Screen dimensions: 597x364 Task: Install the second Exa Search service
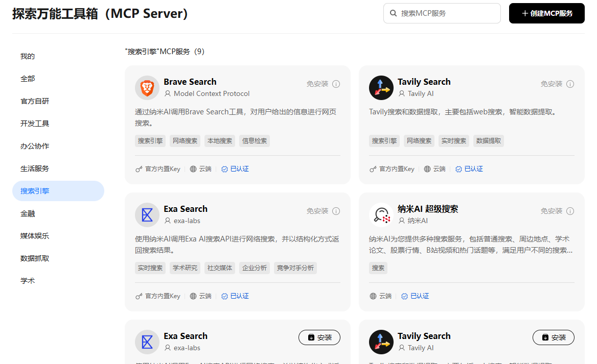tap(319, 337)
